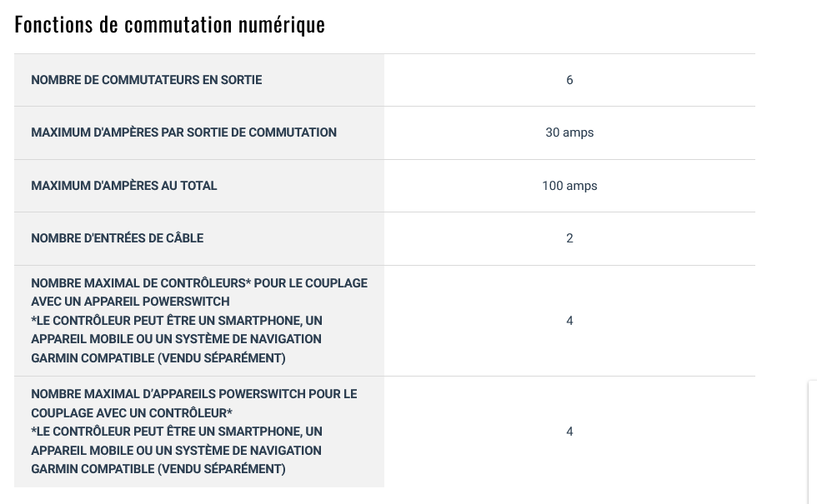817x504 pixels.
Task: Click 'Nombre maximal de contrôleurs' row label
Action: (x=199, y=320)
